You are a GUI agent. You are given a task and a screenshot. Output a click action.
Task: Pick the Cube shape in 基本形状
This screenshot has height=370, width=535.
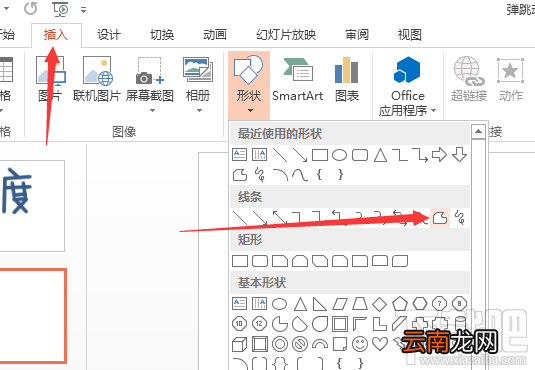[x=240, y=344]
